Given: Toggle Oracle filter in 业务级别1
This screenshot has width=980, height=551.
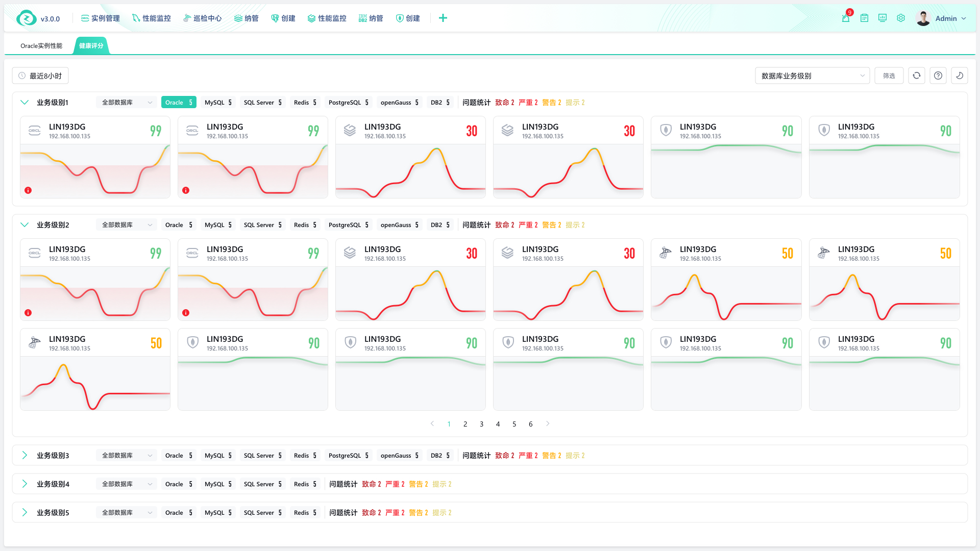Looking at the screenshot, I should point(179,103).
